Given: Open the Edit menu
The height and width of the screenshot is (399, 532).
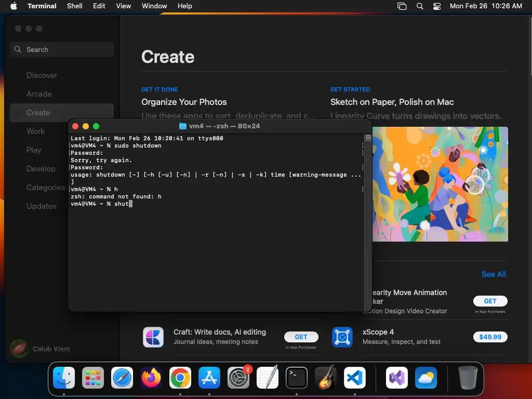Looking at the screenshot, I should [99, 6].
